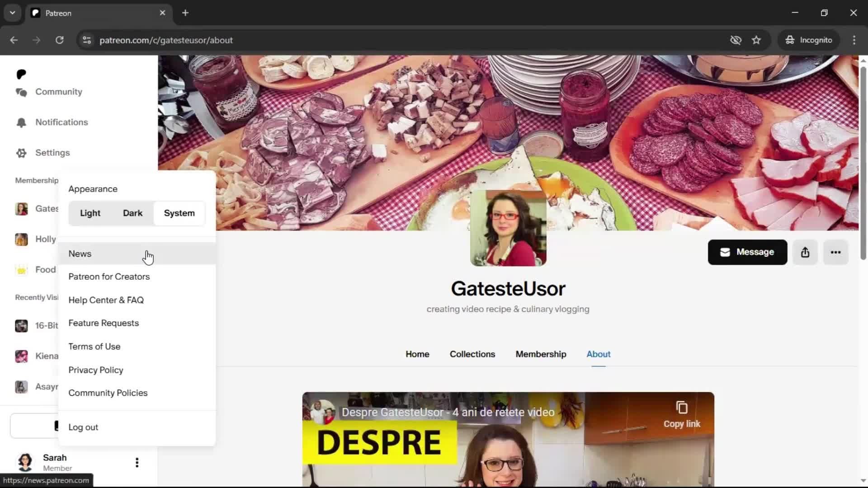Click the video title Despre GatesteUsor
The width and height of the screenshot is (868, 488).
click(x=448, y=413)
